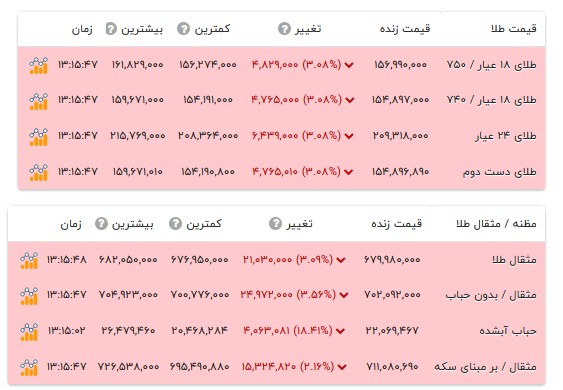Click down arrow in مثقال طلا change cell

coord(341,260)
